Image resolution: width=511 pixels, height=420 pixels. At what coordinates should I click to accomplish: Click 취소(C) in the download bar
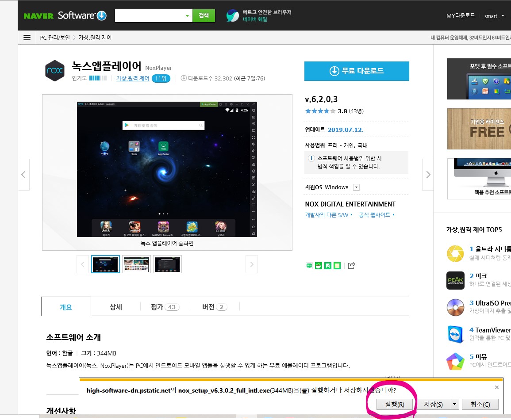pos(480,405)
